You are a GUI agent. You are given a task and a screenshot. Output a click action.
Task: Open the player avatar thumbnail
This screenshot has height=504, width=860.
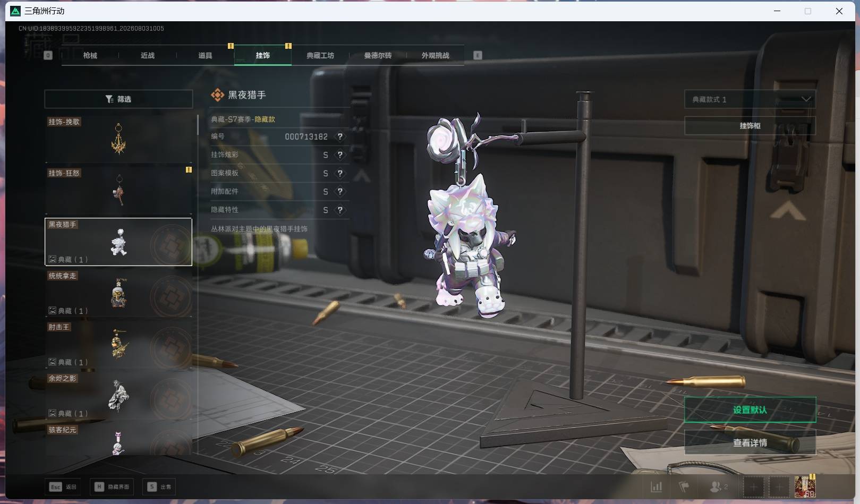[805, 486]
